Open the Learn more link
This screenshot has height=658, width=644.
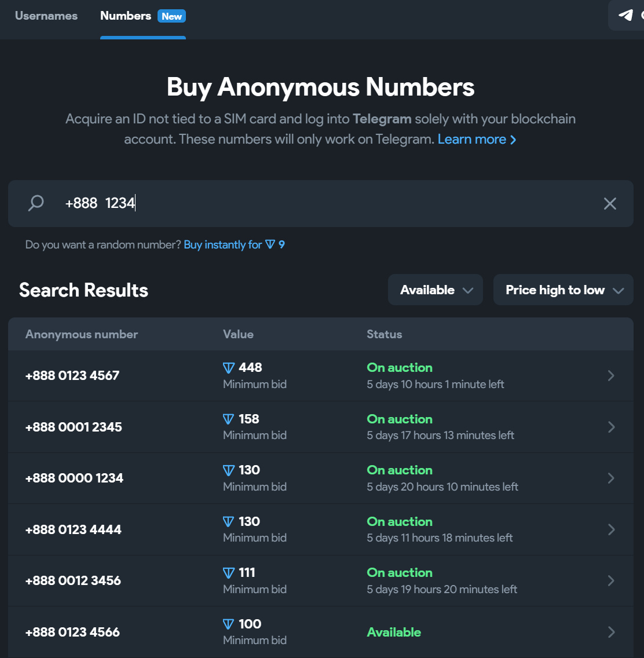click(477, 140)
